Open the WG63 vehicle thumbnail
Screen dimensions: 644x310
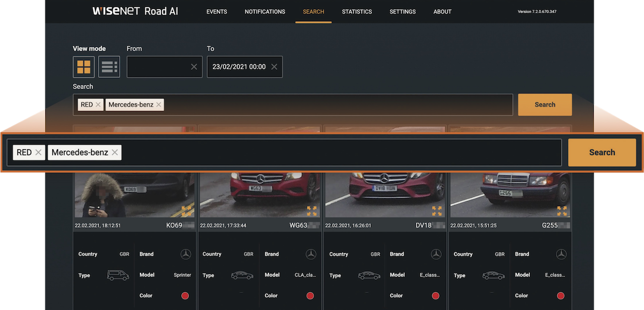click(260, 195)
